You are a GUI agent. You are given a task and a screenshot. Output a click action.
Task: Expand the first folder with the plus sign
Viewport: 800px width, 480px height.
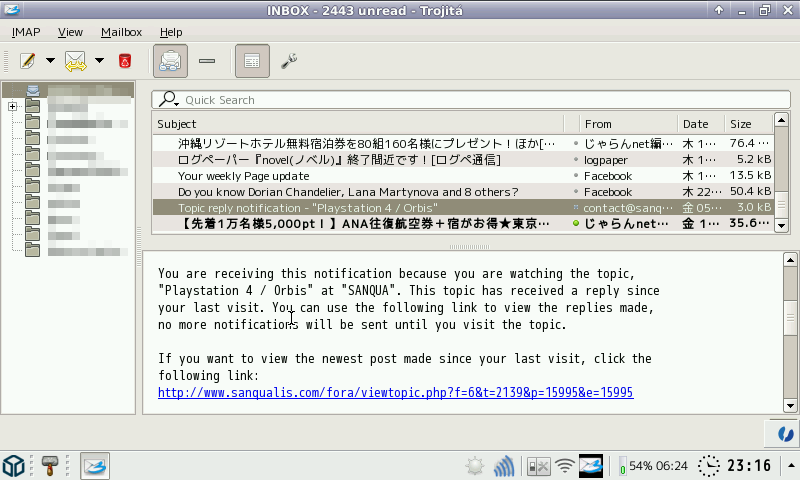12,107
